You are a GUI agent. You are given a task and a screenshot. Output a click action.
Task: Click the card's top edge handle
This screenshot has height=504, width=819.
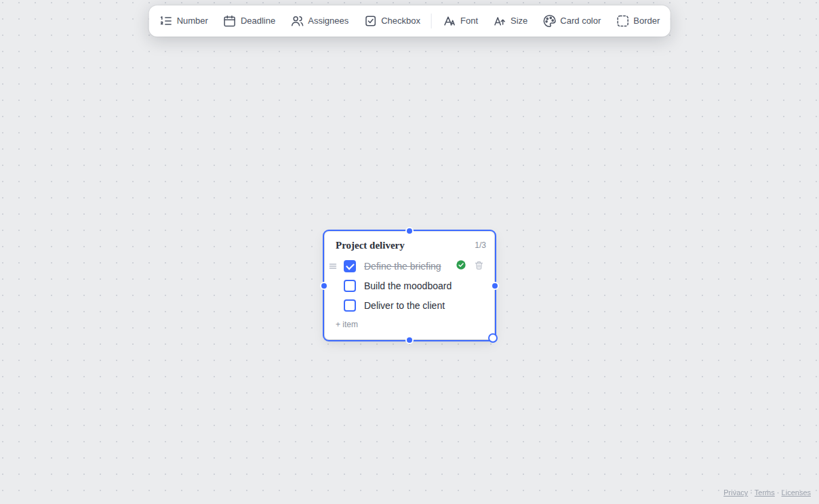coord(410,231)
